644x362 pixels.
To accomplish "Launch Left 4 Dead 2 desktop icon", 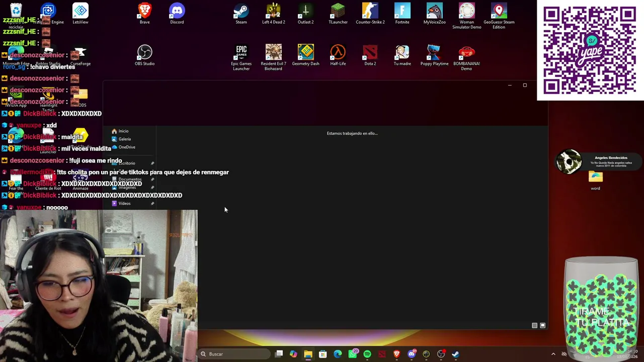I will pos(273,14).
